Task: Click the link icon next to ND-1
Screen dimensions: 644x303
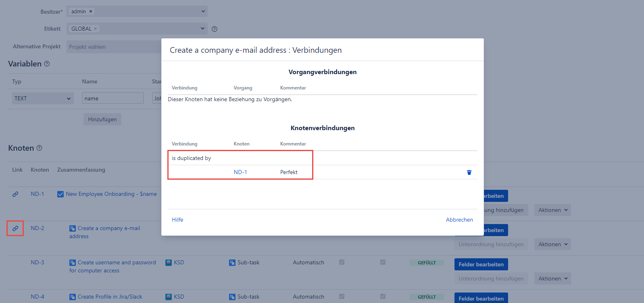Action: (x=15, y=194)
